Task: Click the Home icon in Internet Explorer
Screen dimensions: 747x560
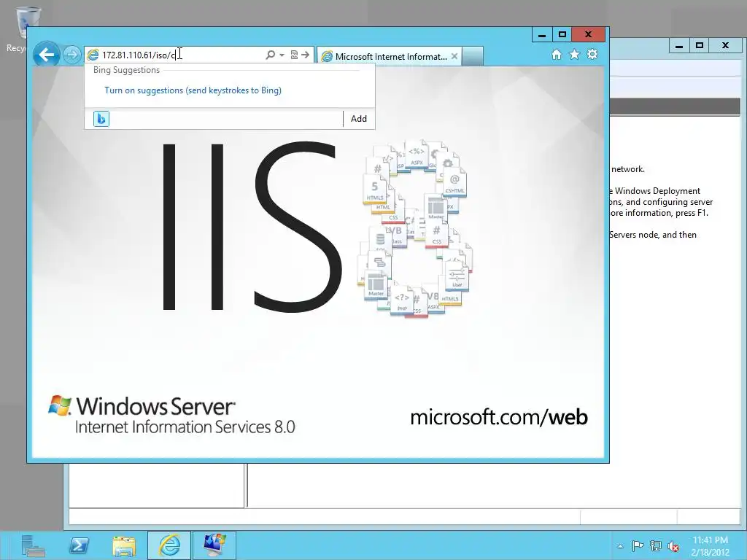Action: (557, 54)
